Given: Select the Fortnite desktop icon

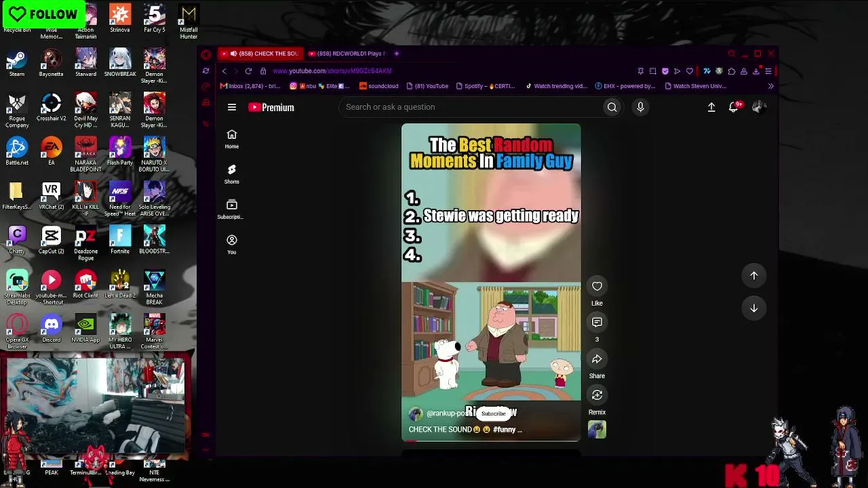Looking at the screenshot, I should pos(120,241).
